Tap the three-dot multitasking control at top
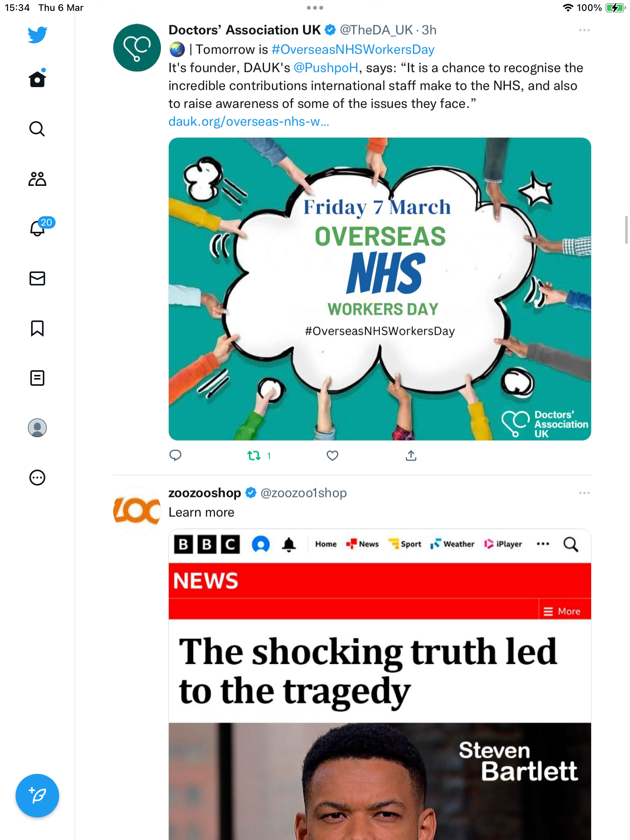630x840 pixels. point(315,8)
